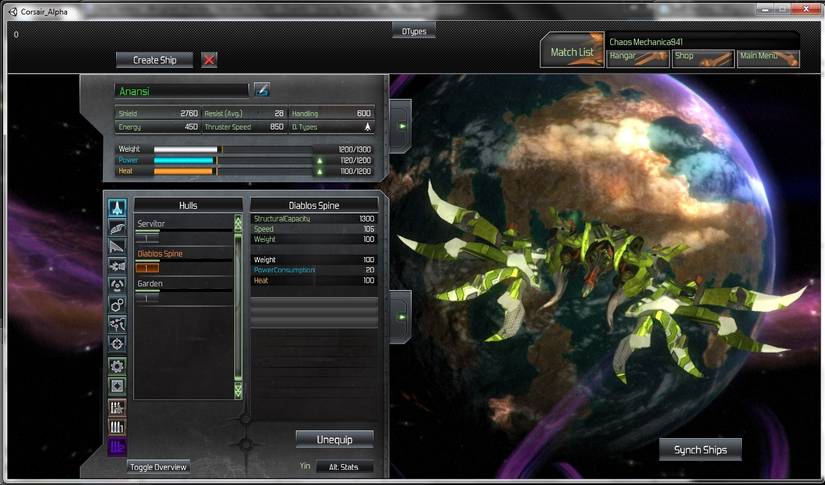Click the 1120/1200 power value

point(355,160)
